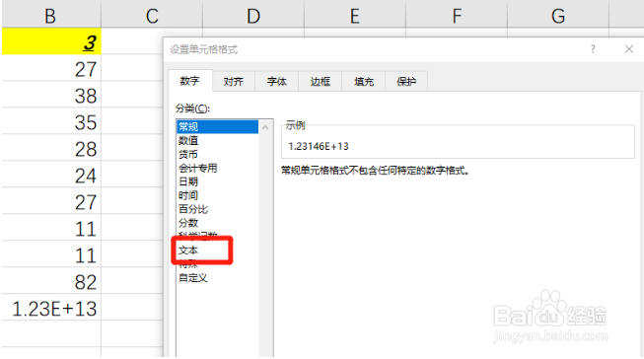
Task: Select column D header
Action: click(253, 16)
